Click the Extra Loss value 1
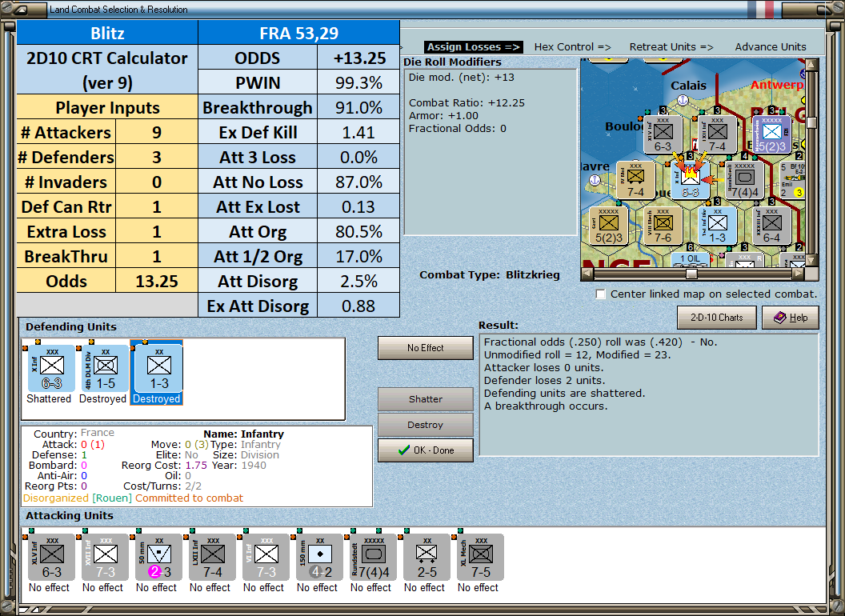This screenshot has height=616, width=845. pos(157,232)
